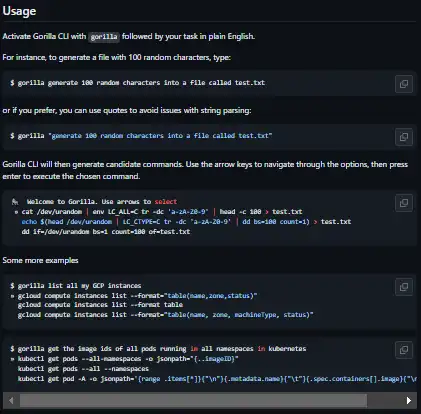Image resolution: width=421 pixels, height=414 pixels.
Task: Click '$ gorilla list all my GCP instances' line
Action: (x=76, y=286)
